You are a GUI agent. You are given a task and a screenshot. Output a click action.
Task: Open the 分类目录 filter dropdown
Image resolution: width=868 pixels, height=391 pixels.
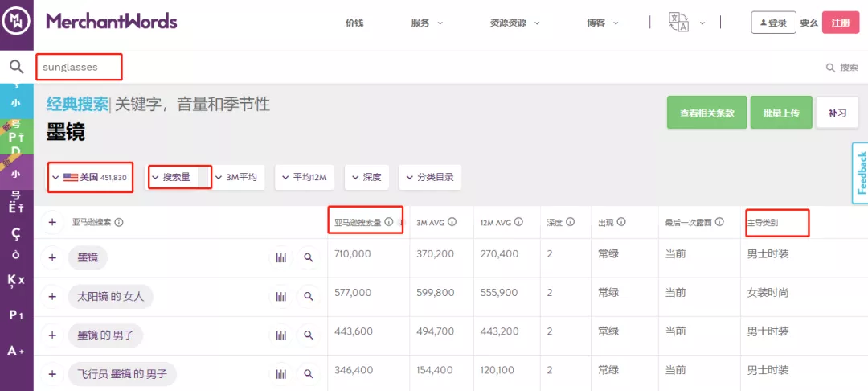pos(429,177)
